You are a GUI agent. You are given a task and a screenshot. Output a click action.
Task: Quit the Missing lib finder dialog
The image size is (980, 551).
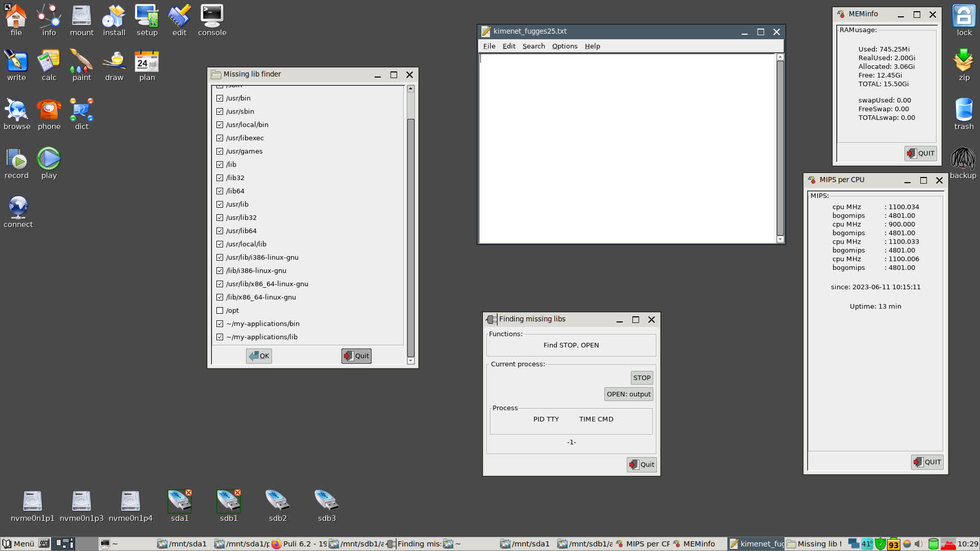[x=356, y=356]
